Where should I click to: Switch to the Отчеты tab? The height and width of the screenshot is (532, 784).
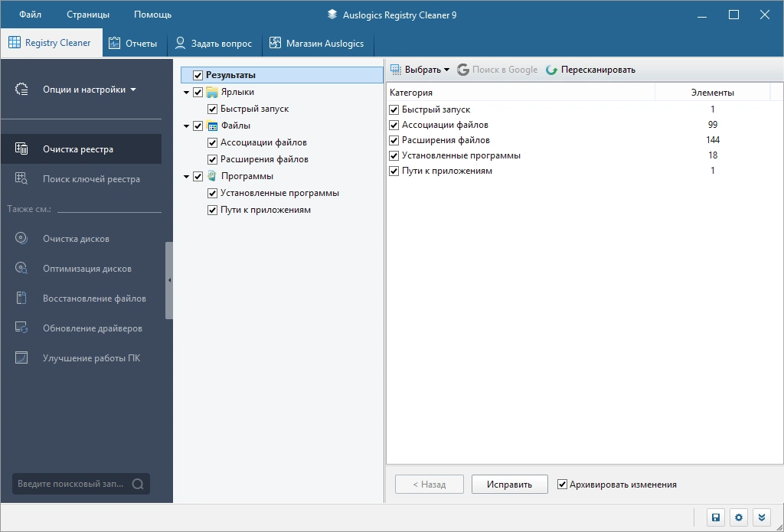click(x=133, y=44)
